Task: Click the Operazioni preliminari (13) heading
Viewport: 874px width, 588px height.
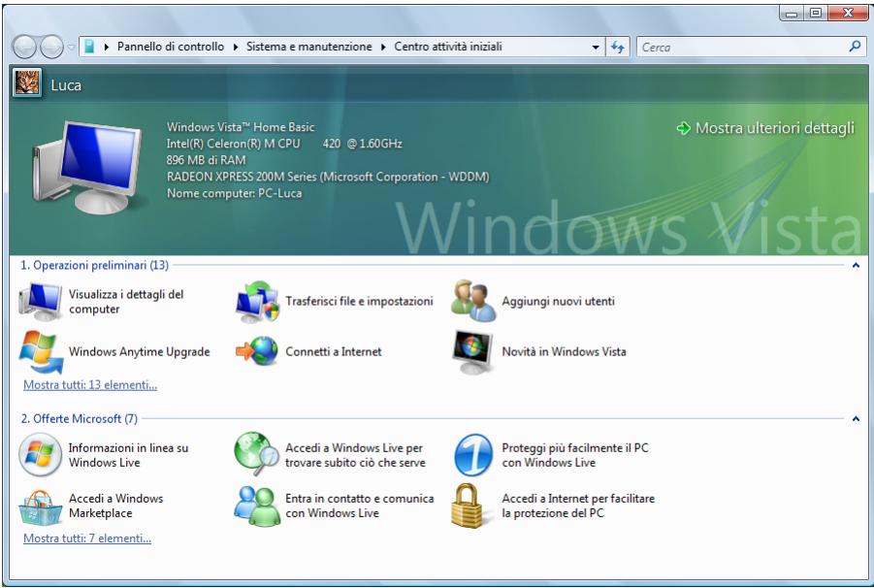Action: pos(94,265)
